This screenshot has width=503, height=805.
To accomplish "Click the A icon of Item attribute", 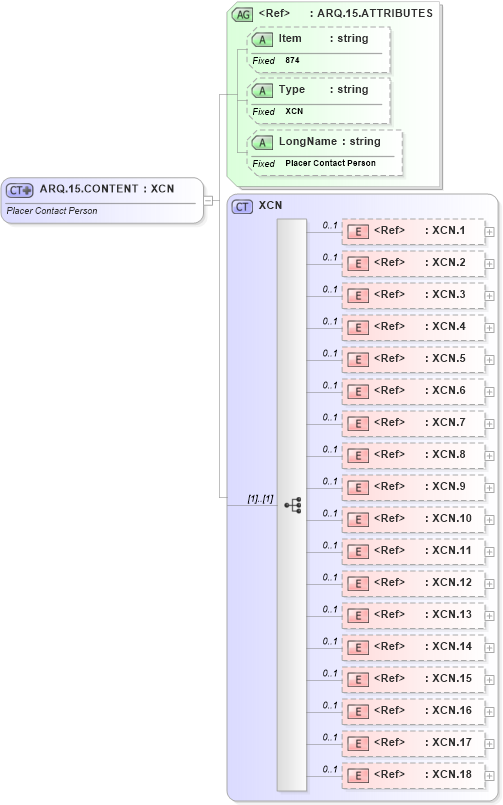I will click(x=262, y=40).
